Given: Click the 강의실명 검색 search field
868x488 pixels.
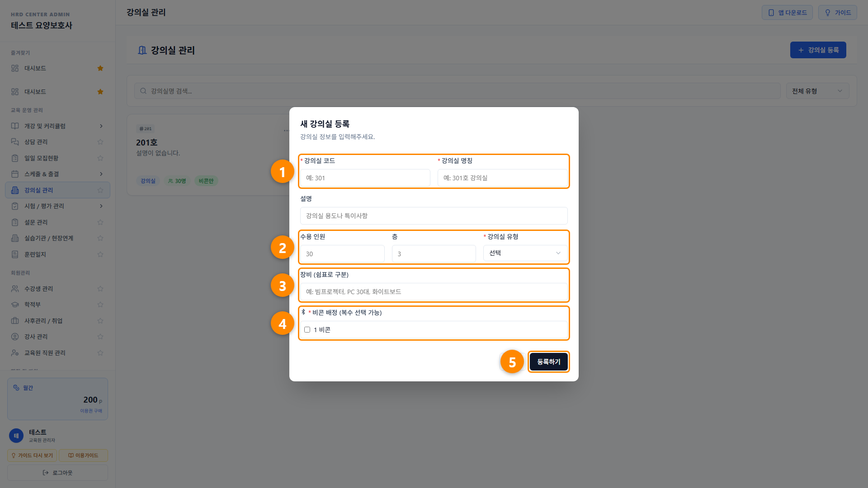Looking at the screenshot, I should 458,91.
